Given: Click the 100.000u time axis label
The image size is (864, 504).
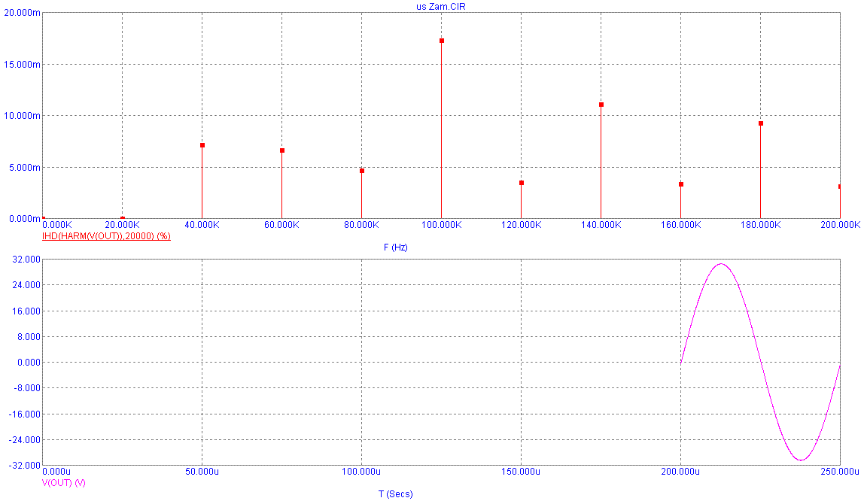Looking at the screenshot, I should pyautogui.click(x=361, y=472).
